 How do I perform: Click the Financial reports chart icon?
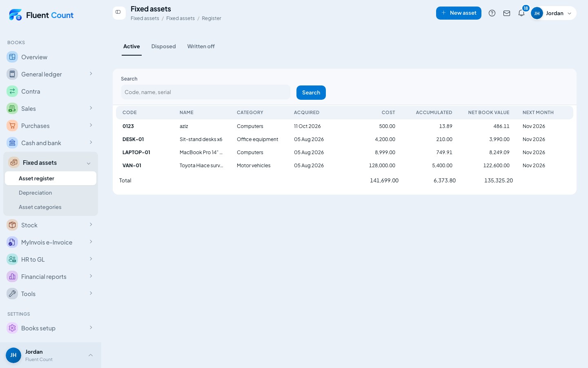pos(12,276)
